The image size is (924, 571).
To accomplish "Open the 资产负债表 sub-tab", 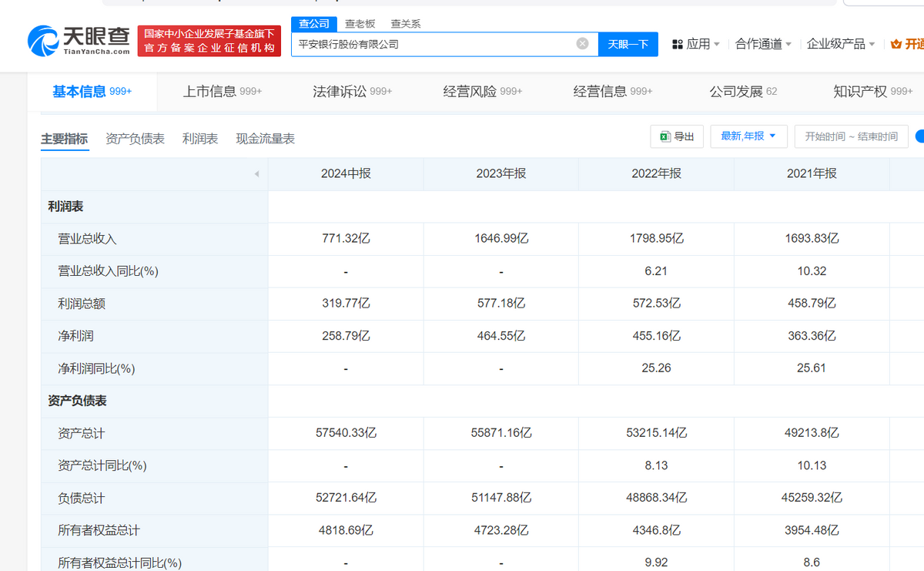I will 135,139.
